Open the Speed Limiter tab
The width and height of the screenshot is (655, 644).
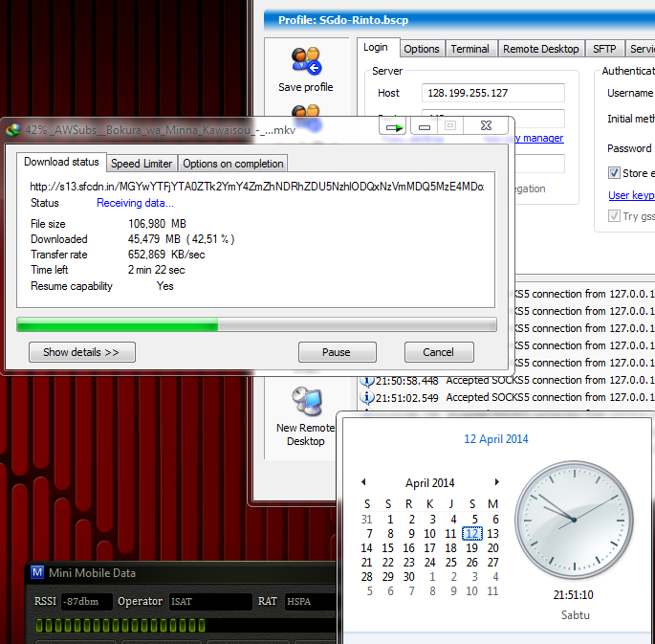[x=142, y=164]
